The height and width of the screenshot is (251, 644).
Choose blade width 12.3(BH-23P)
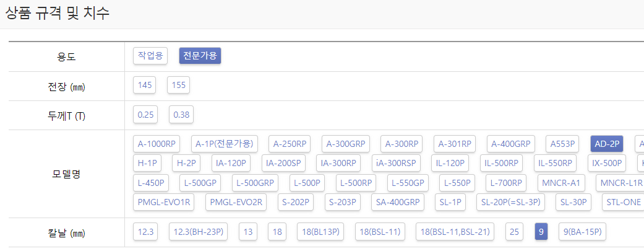tap(199, 232)
